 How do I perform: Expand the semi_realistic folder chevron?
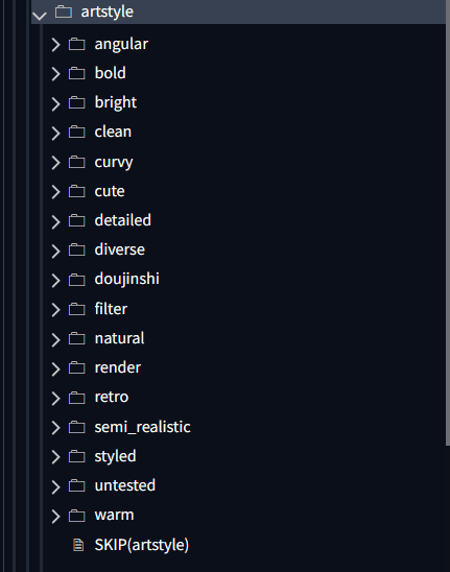[55, 428]
